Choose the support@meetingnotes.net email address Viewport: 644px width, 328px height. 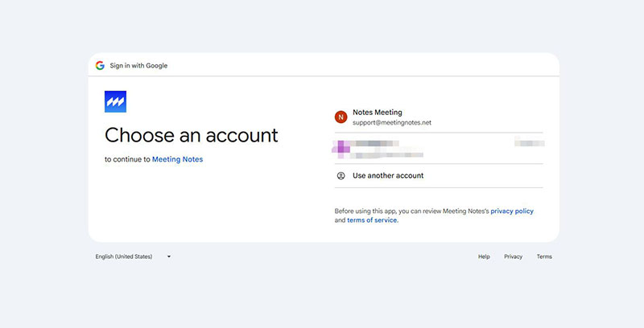tap(392, 123)
